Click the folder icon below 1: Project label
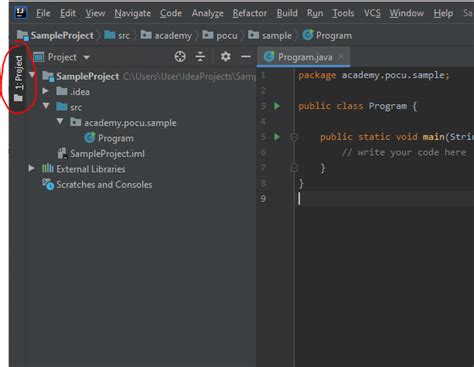The image size is (474, 367). point(18,98)
